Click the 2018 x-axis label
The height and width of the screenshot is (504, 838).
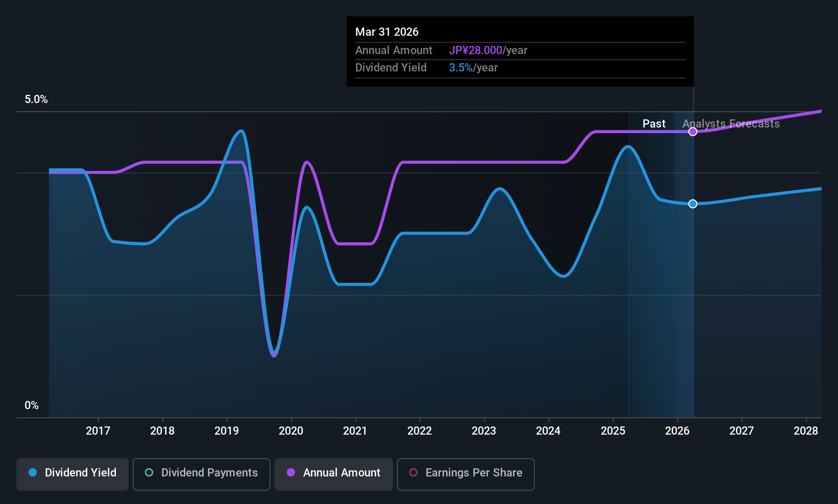(x=162, y=431)
